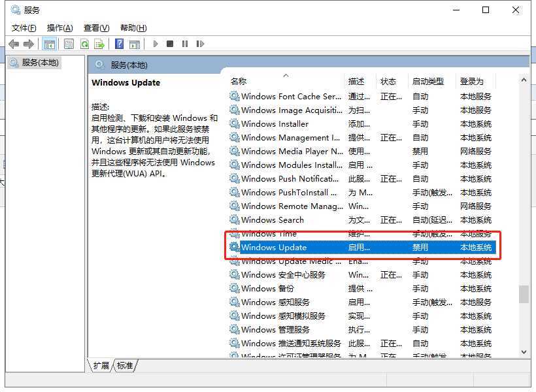
Task: Click the Forward arrow toolbar icon
Action: click(29, 44)
